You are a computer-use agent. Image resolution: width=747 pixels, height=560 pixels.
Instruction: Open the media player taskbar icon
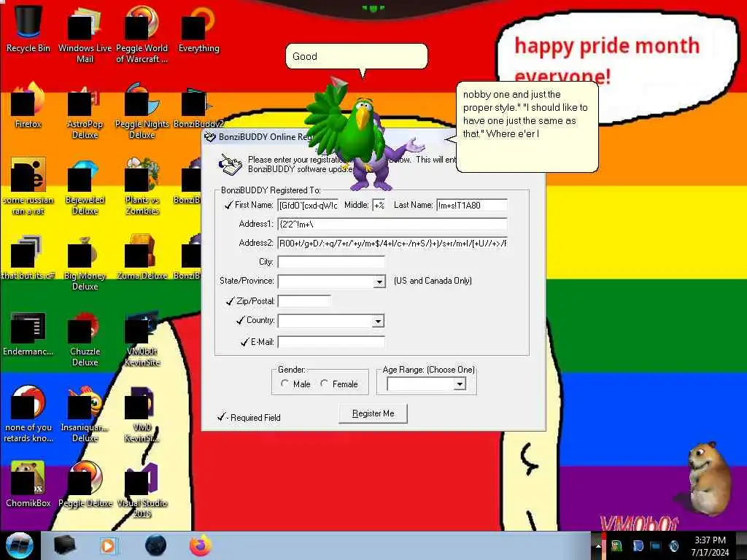(x=109, y=545)
